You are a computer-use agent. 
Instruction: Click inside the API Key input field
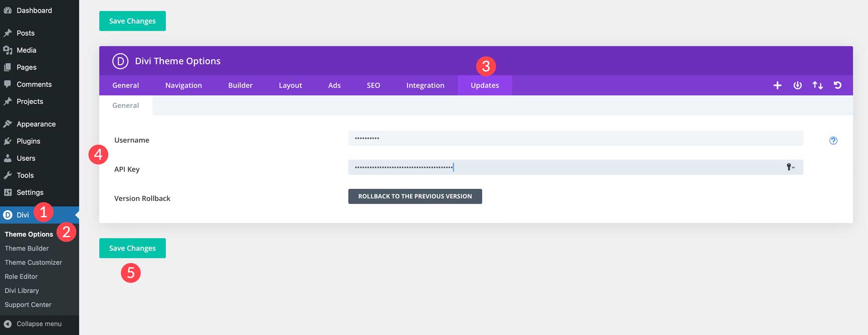pos(576,167)
